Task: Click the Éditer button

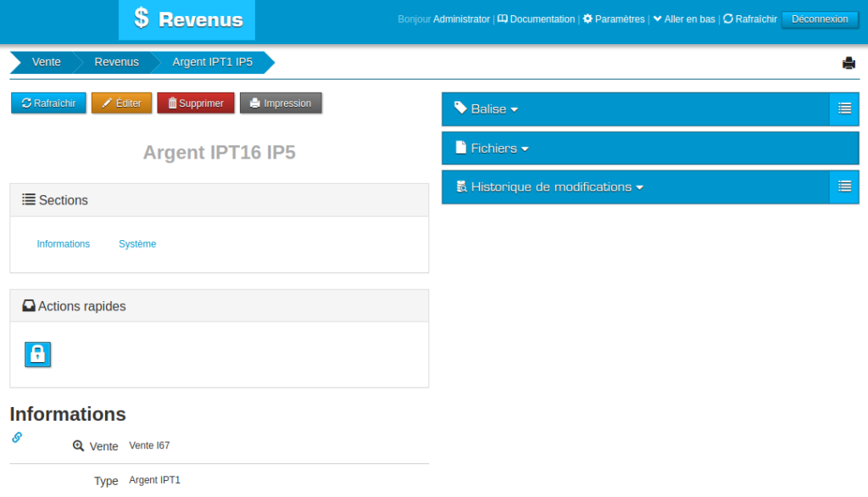Action: point(120,103)
